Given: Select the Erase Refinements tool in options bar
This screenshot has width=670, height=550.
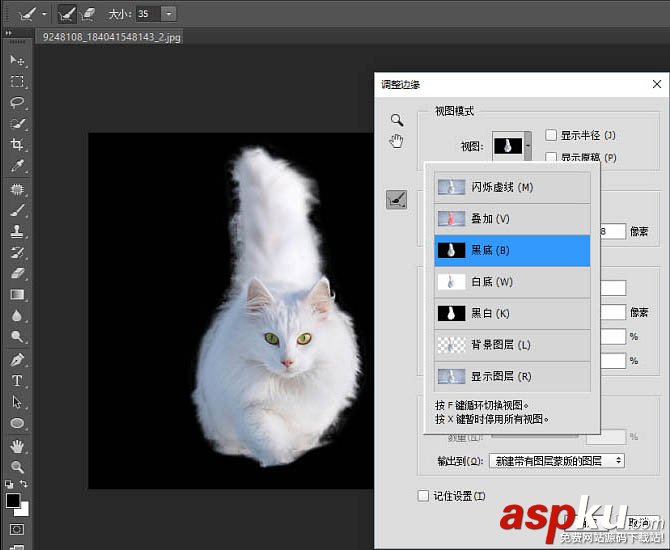Looking at the screenshot, I should [87, 13].
